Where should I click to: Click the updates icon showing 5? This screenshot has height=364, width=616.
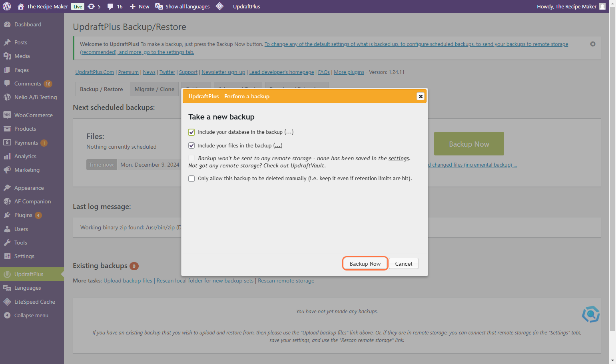point(91,6)
